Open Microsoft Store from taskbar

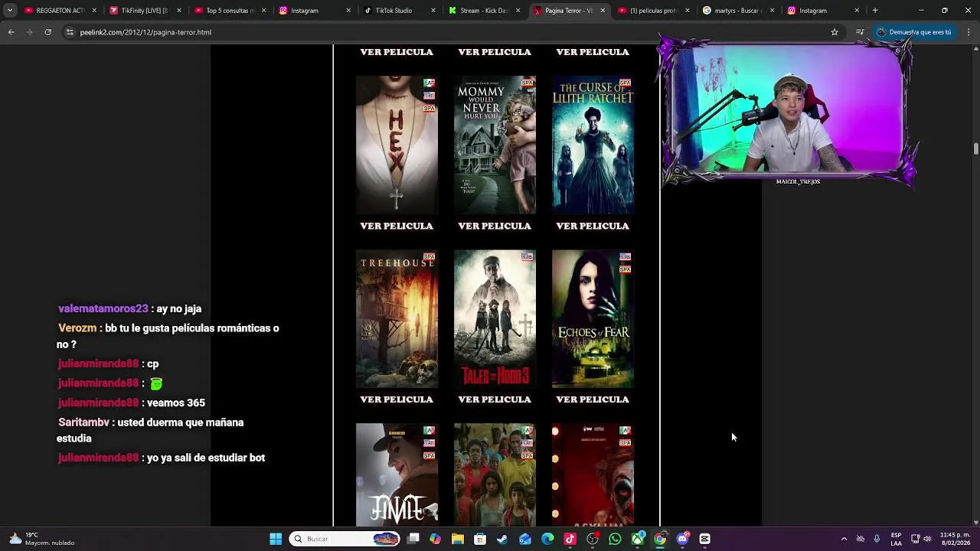point(480,539)
